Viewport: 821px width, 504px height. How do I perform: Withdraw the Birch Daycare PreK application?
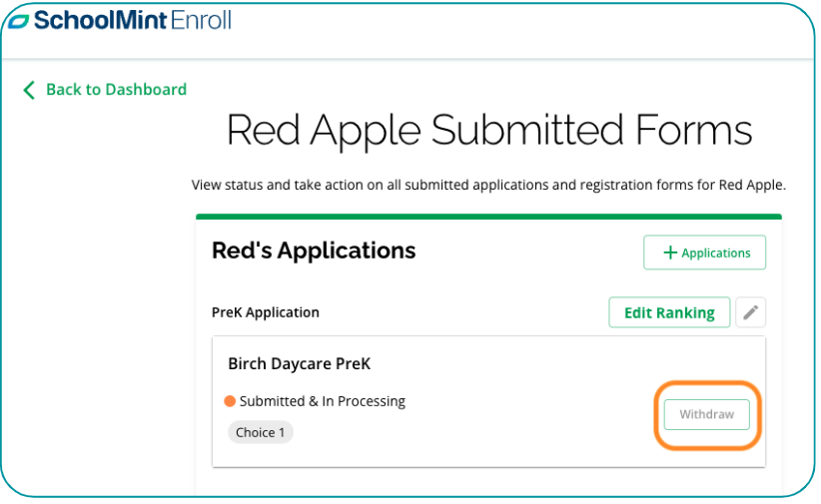point(706,414)
